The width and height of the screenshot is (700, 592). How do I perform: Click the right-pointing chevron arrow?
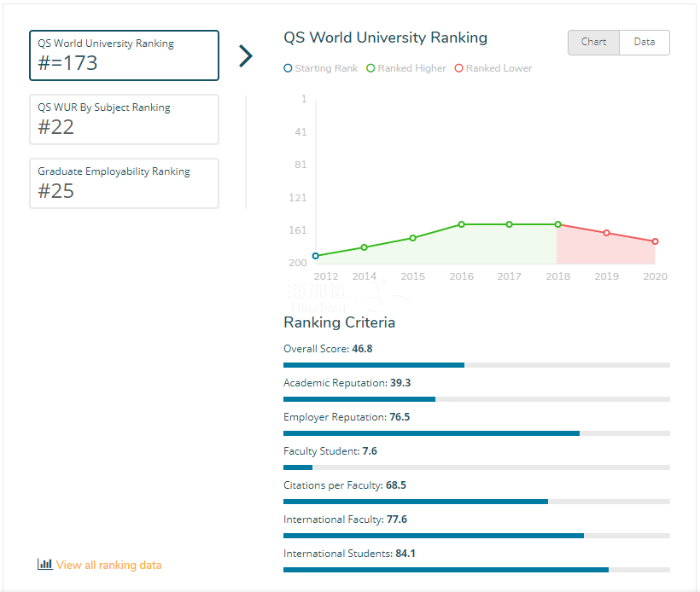(246, 55)
